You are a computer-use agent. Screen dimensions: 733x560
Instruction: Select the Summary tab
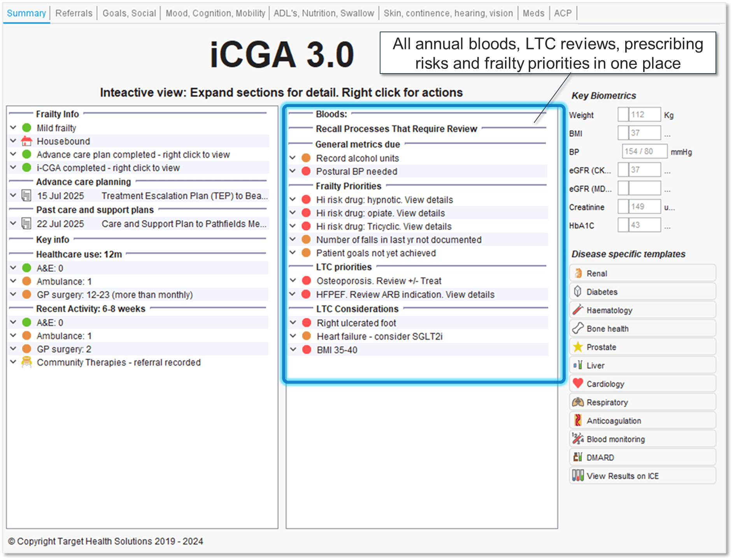click(x=26, y=13)
